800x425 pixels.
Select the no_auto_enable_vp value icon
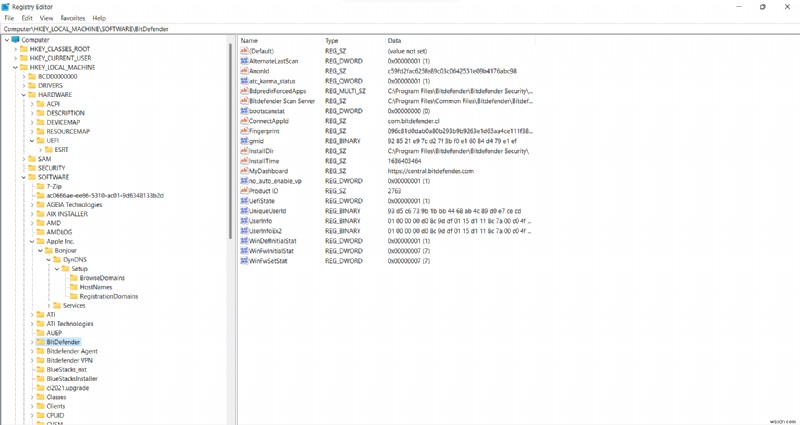pos(244,181)
